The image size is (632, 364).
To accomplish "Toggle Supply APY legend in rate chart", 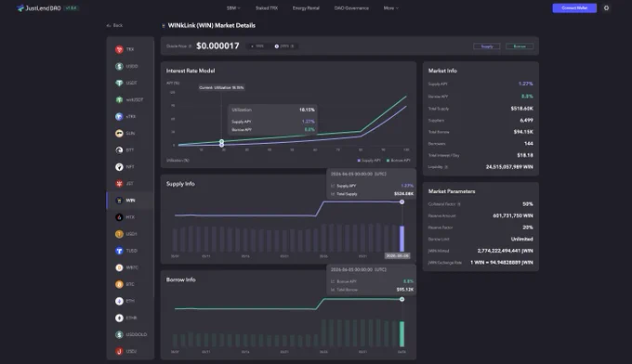I will [x=369, y=161].
